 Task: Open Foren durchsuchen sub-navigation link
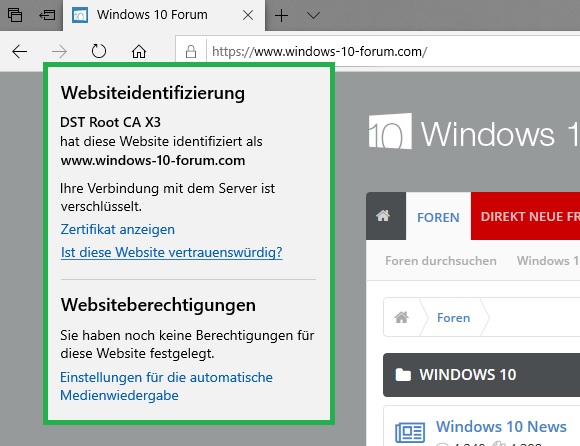coord(441,261)
